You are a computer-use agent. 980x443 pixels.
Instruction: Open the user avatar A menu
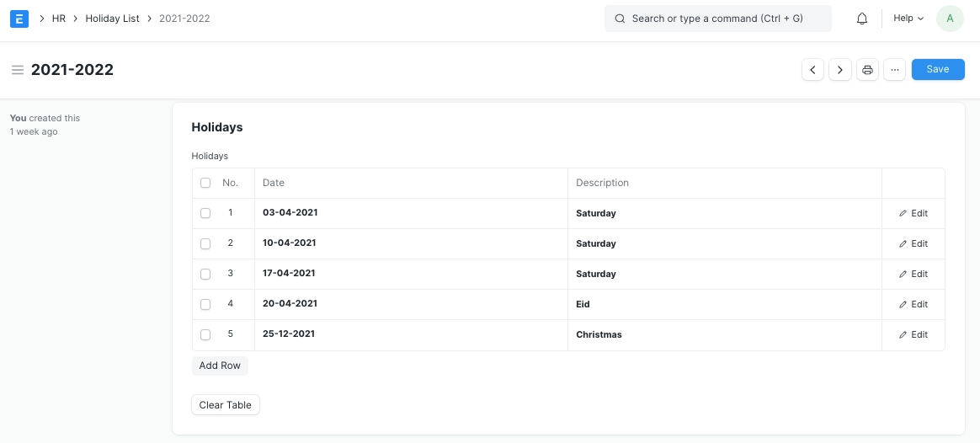(950, 19)
